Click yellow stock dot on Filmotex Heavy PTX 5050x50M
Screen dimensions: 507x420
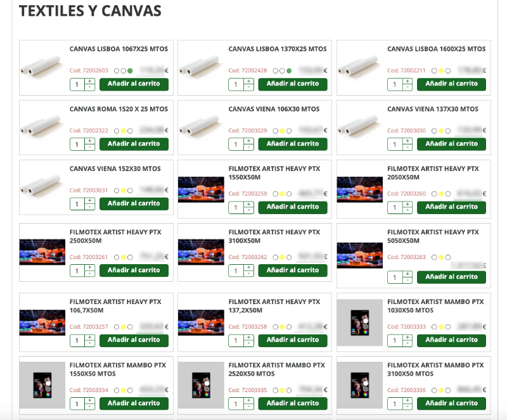coord(441,257)
